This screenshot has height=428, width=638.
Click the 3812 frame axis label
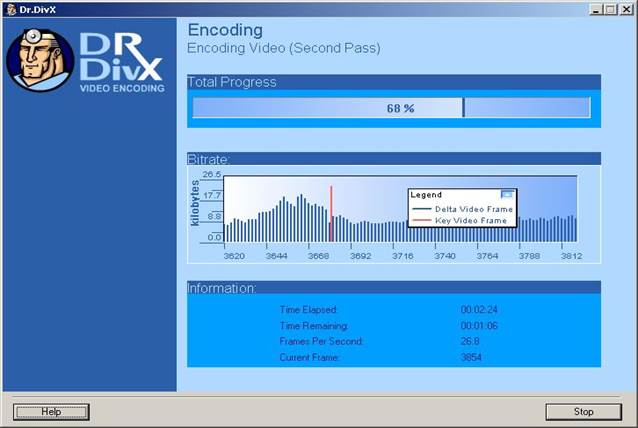point(571,256)
